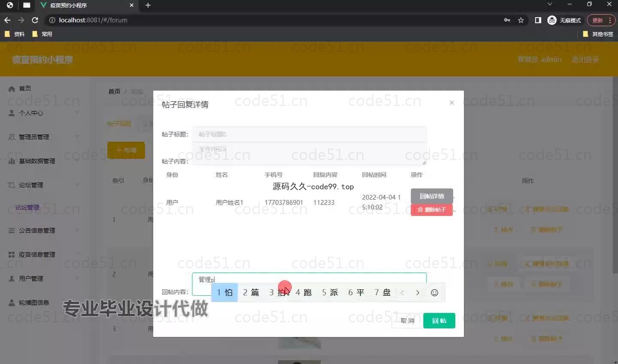Open the 其他书签 folder
Image resolution: width=618 pixels, height=364 pixels.
598,34
